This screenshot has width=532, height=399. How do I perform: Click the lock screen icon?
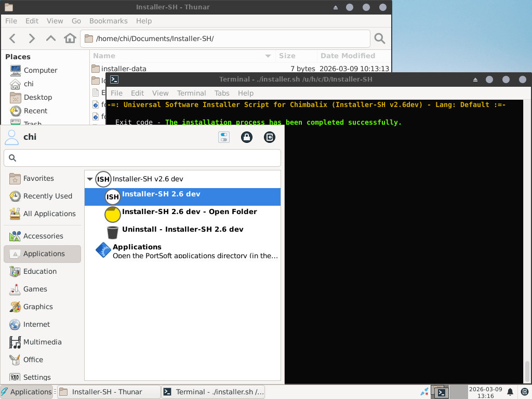pyautogui.click(x=247, y=137)
